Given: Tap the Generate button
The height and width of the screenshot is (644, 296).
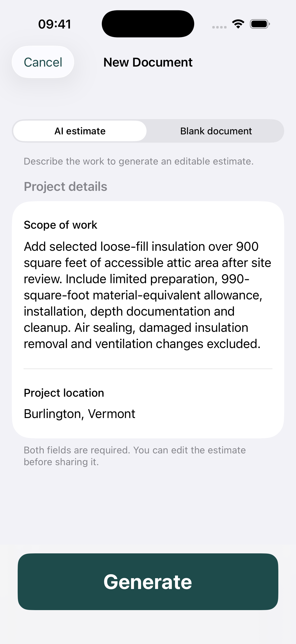Looking at the screenshot, I should 148,582.
